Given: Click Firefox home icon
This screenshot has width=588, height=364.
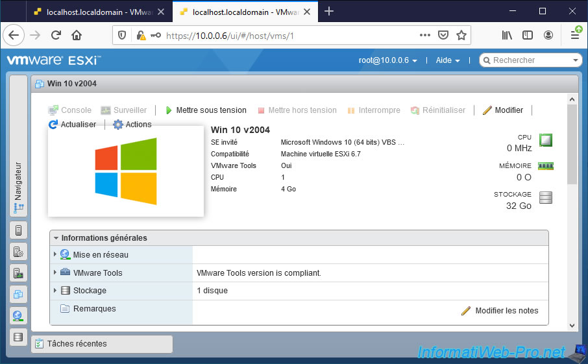Looking at the screenshot, I should click(x=77, y=36).
